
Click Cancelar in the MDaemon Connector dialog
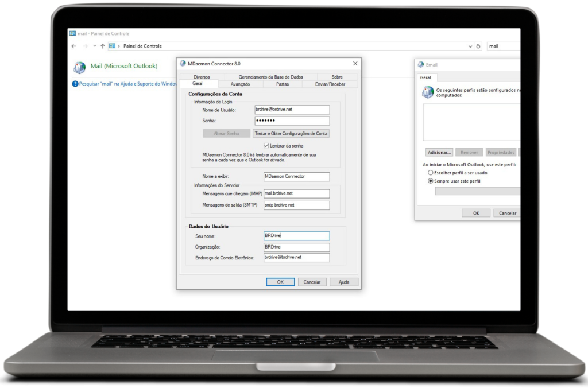[x=312, y=282]
